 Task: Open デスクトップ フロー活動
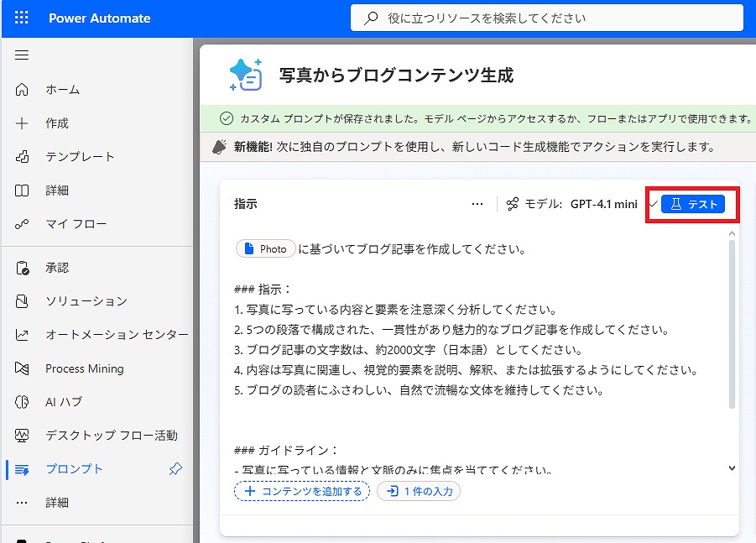(x=111, y=436)
